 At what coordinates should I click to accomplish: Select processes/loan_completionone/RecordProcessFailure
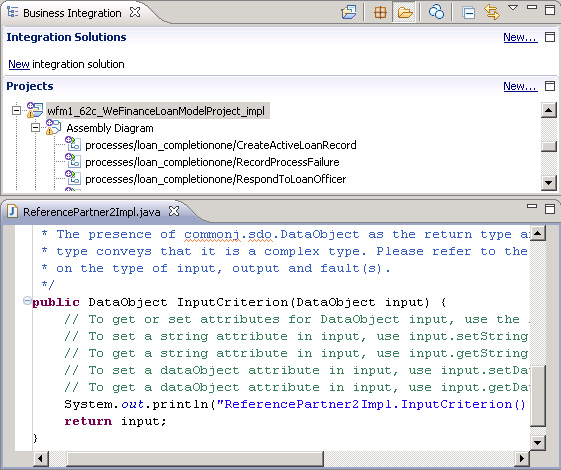tap(212, 162)
